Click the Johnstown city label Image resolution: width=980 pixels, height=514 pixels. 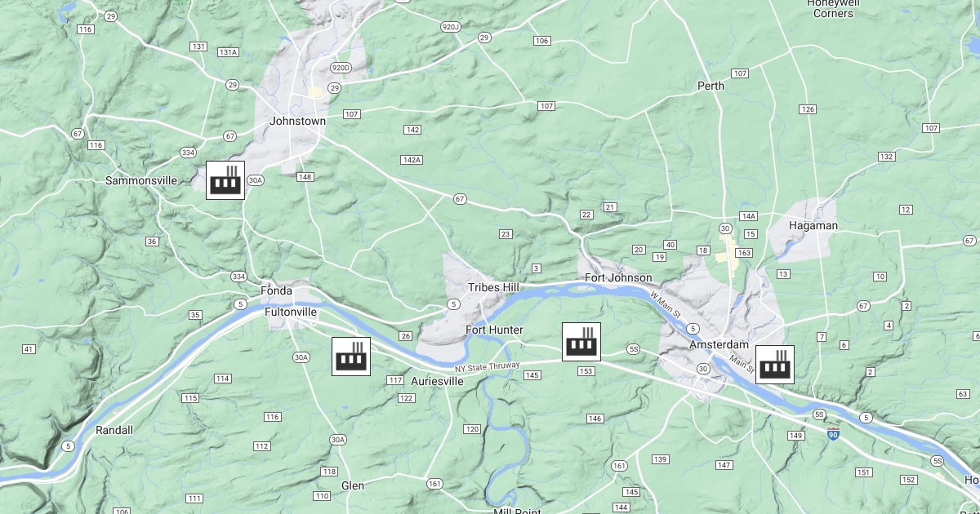[297, 121]
